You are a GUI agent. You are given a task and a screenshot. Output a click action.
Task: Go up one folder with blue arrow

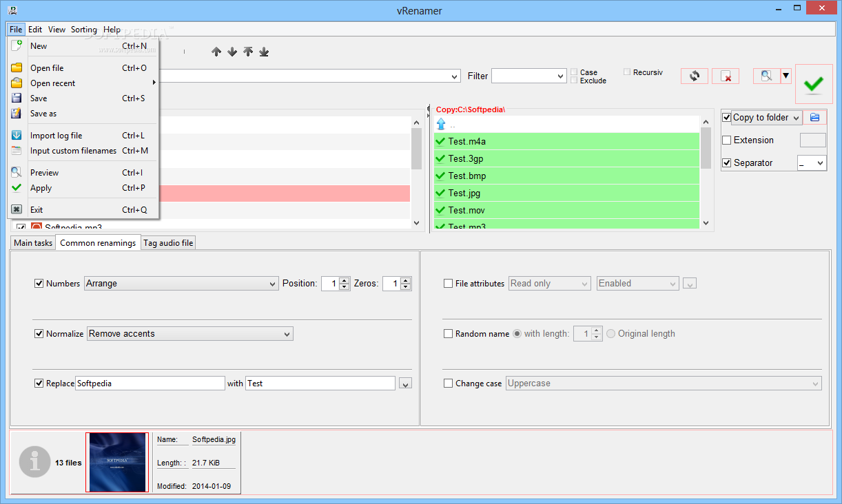(x=441, y=125)
